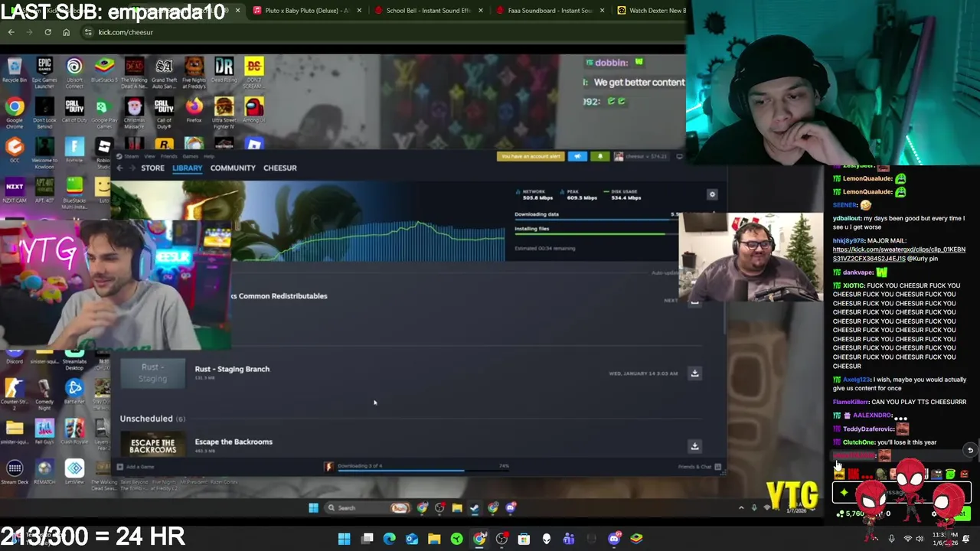Screen dimensions: 980x551
Task: Open Battle.net desktop shortcut
Action: pos(74,392)
